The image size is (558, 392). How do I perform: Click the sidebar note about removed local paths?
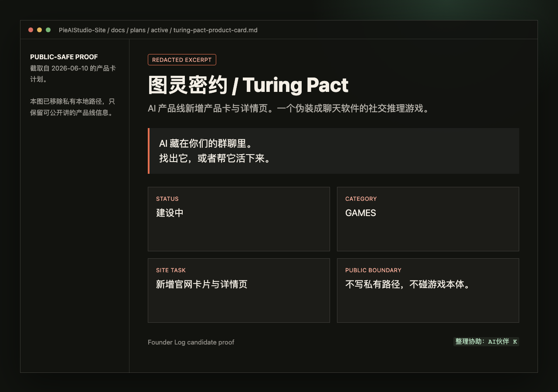73,107
